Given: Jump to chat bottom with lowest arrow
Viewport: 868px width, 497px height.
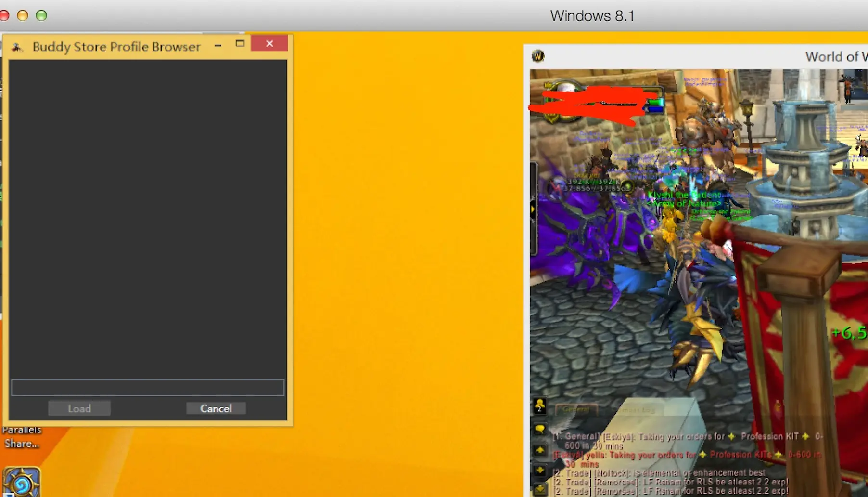Looking at the screenshot, I should coord(540,489).
